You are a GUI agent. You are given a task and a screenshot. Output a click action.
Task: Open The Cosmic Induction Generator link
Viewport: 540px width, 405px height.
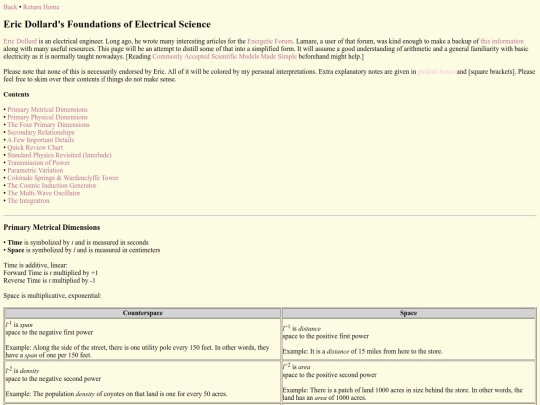tap(52, 185)
